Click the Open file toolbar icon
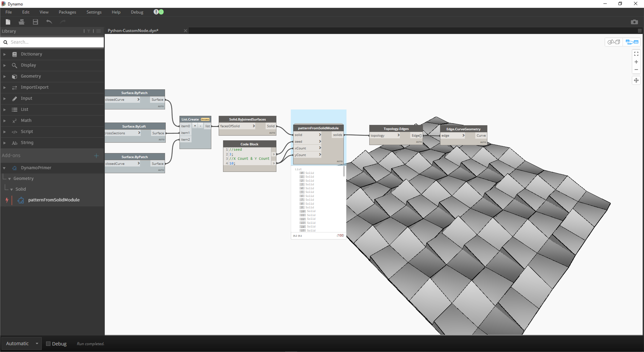The width and height of the screenshot is (644, 352). pyautogui.click(x=21, y=22)
